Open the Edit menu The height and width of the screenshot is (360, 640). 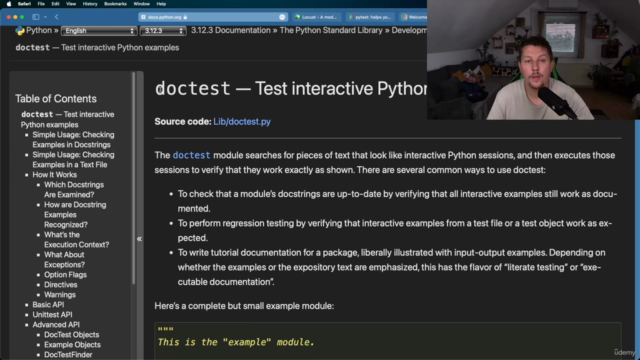click(55, 4)
